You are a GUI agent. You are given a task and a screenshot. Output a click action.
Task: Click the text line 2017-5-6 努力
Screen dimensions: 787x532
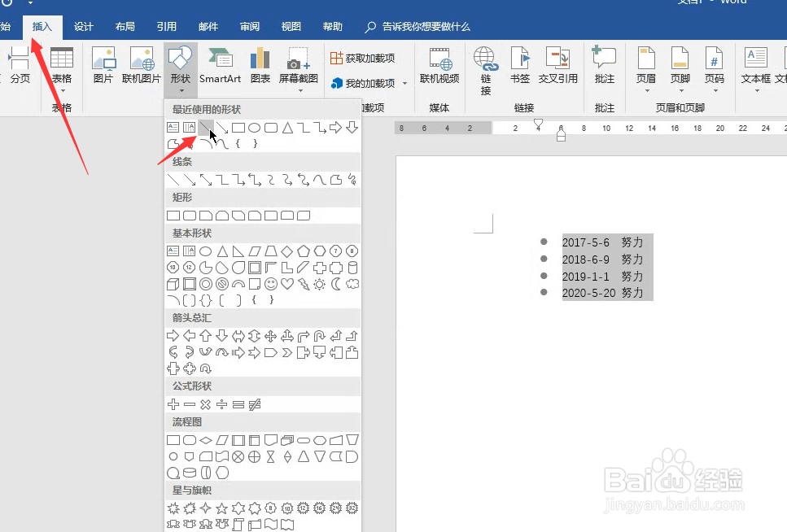point(602,242)
